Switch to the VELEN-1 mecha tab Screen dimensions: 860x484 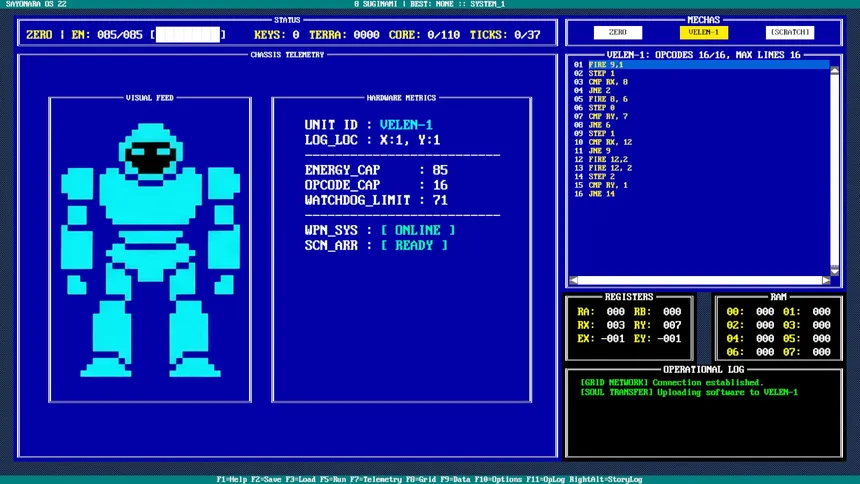click(x=704, y=32)
